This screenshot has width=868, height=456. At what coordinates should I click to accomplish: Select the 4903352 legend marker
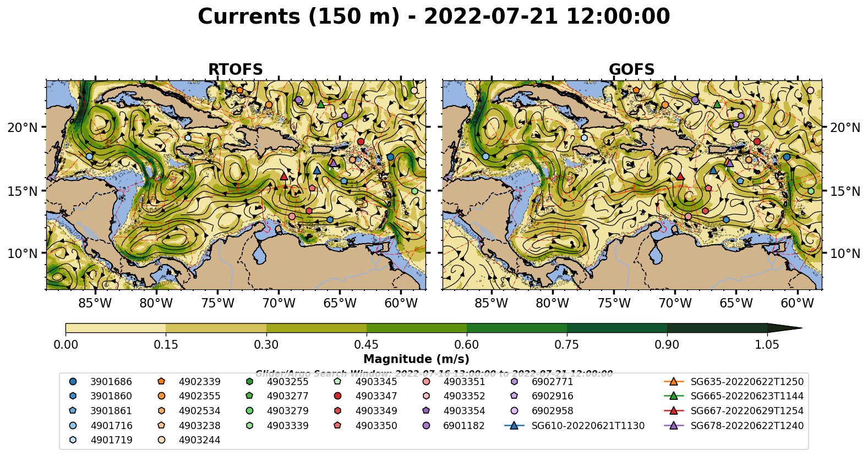426,396
